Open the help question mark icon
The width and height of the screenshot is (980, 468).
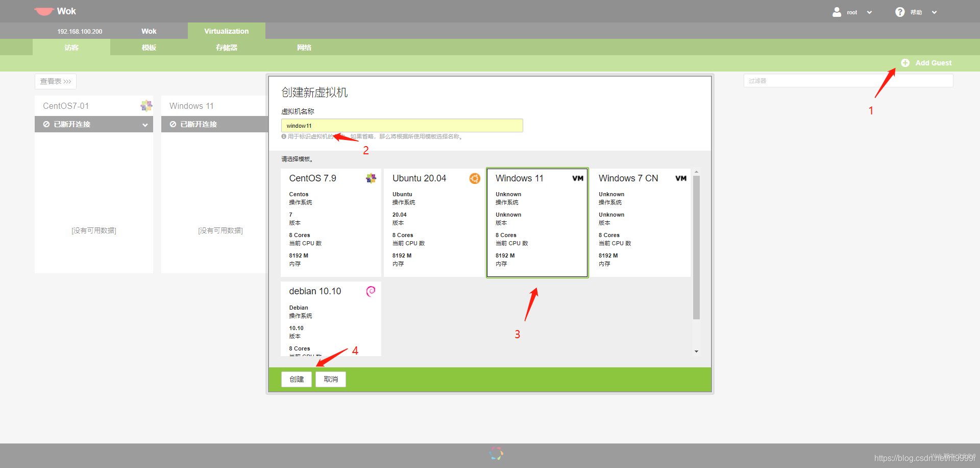[900, 12]
